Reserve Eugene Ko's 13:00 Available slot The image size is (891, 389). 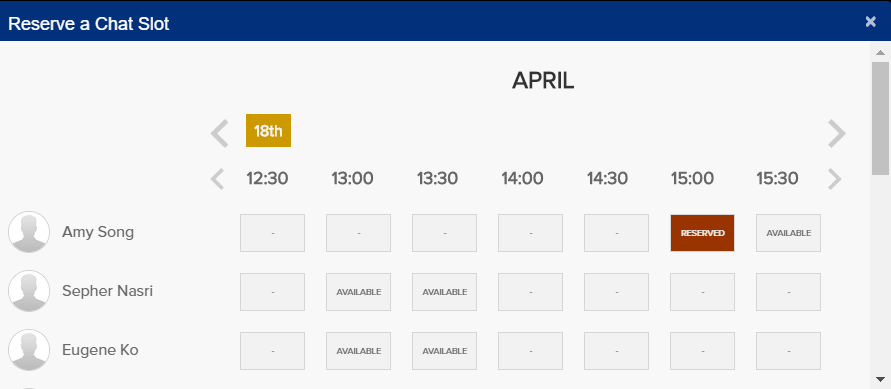pyautogui.click(x=359, y=351)
